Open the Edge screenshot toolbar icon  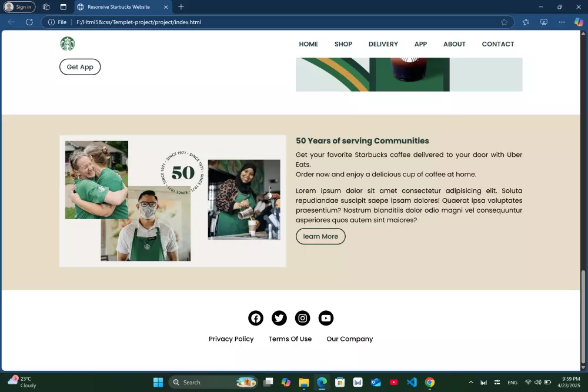[544, 22]
